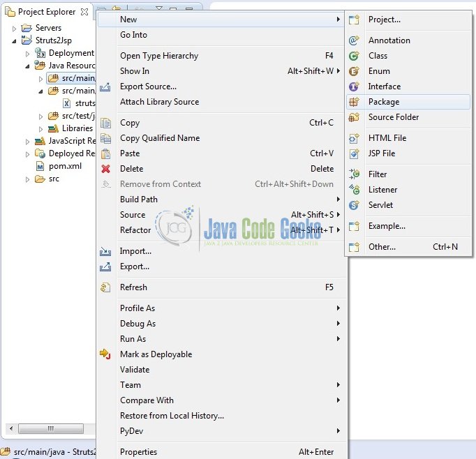Screen dimensions: 476x459
Task: Click the Export icon in context menu
Action: 105,267
